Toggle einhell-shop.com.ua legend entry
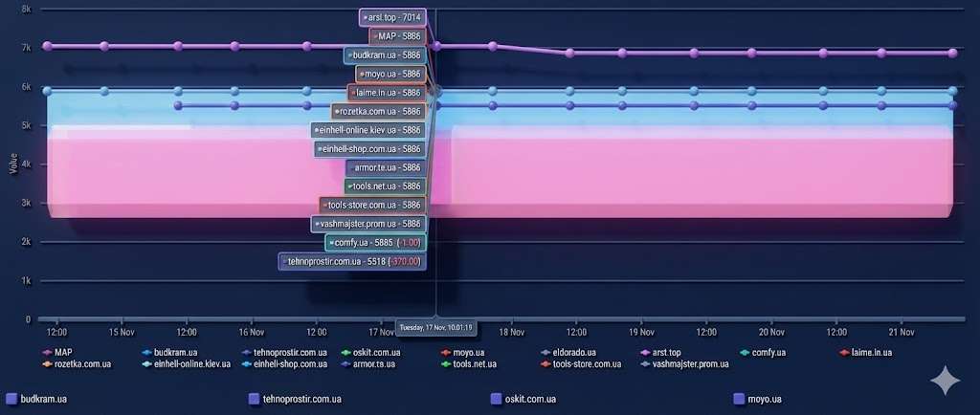 (284, 363)
